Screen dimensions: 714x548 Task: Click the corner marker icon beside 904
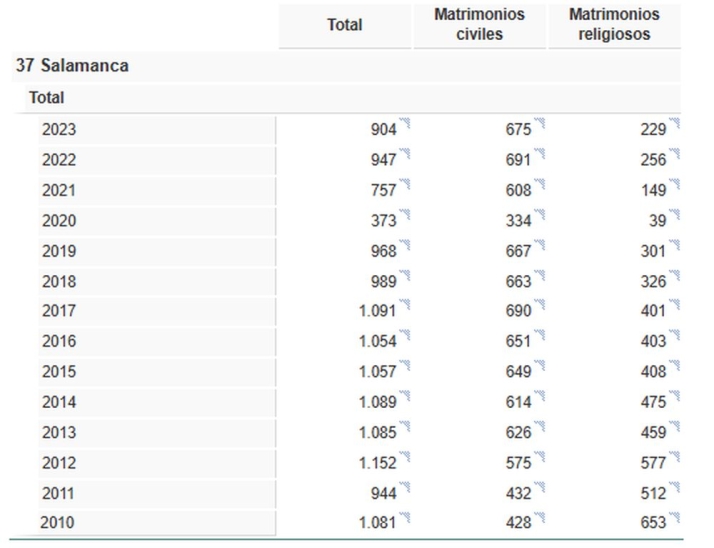[x=406, y=124]
